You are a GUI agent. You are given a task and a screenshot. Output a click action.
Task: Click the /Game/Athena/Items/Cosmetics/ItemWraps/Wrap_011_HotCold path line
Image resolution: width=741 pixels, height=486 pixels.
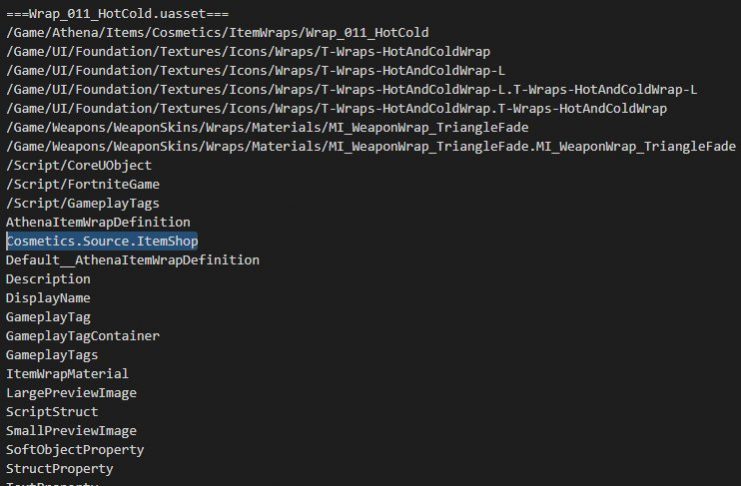pyautogui.click(x=217, y=33)
